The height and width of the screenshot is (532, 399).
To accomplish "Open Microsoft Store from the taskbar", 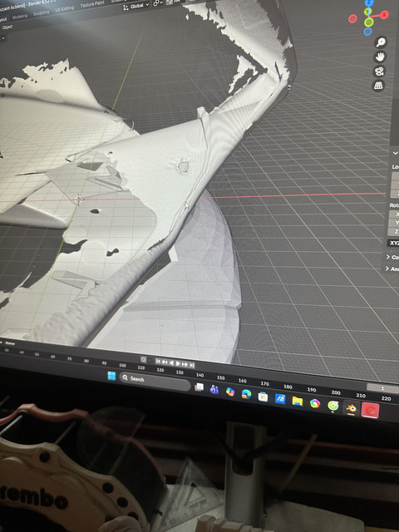I will click(263, 397).
